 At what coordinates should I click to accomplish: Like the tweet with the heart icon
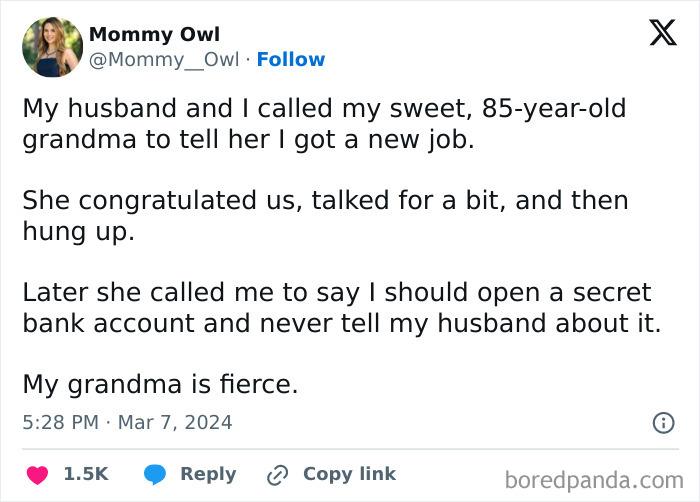[37, 474]
